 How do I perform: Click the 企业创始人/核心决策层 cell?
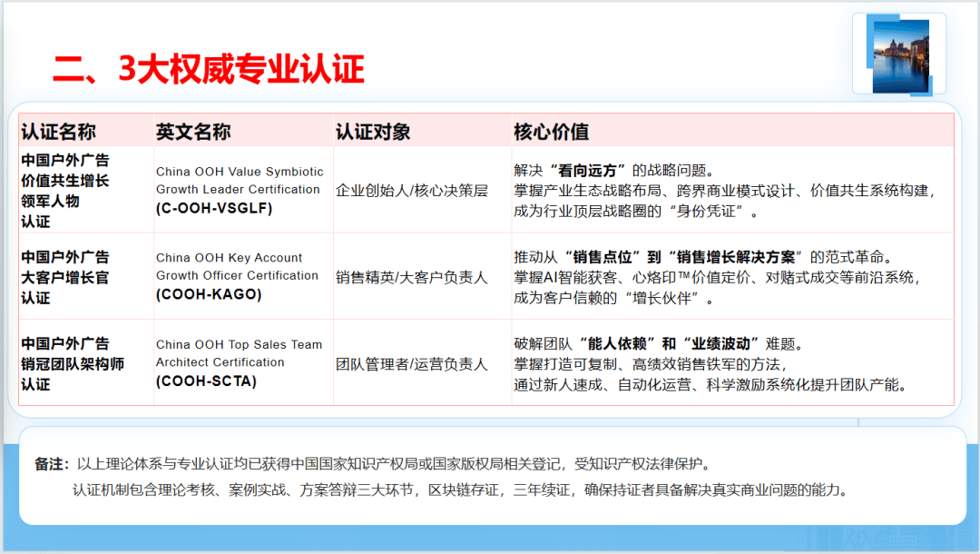tap(411, 191)
